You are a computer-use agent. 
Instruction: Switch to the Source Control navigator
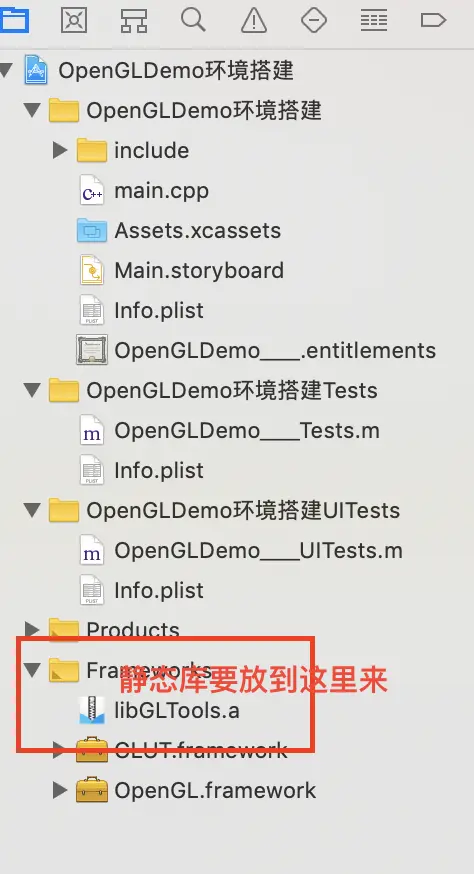point(74,21)
